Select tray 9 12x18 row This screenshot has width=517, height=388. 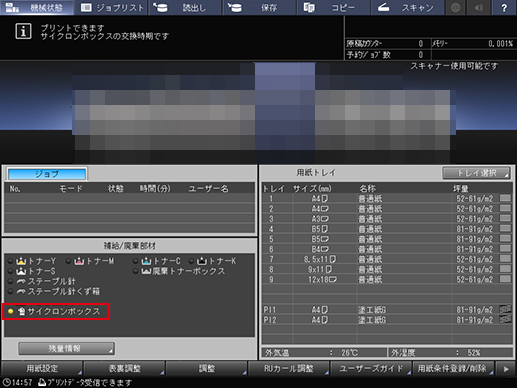pos(387,279)
